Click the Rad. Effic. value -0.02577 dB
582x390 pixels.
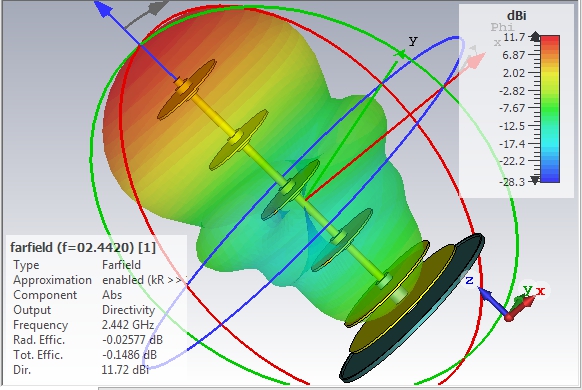[x=132, y=340]
